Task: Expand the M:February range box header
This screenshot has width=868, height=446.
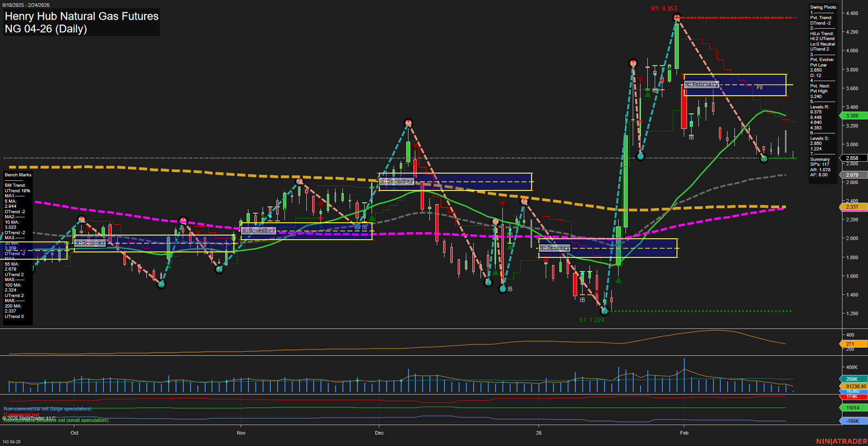Action: pyautogui.click(x=702, y=84)
